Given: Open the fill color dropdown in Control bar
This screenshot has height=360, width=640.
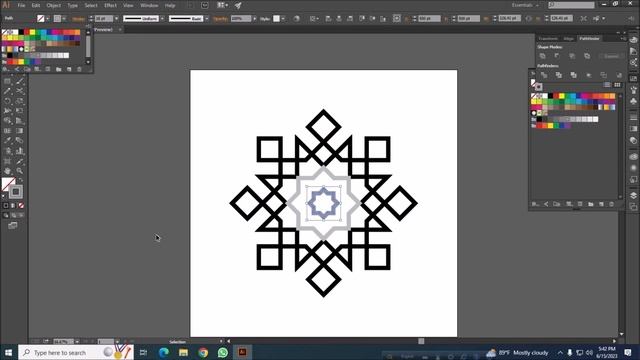Looking at the screenshot, I should coord(48,19).
